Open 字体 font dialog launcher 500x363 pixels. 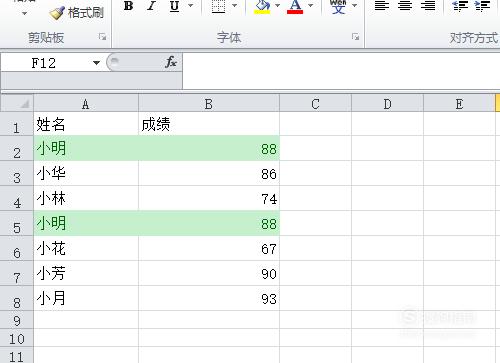pyautogui.click(x=356, y=37)
